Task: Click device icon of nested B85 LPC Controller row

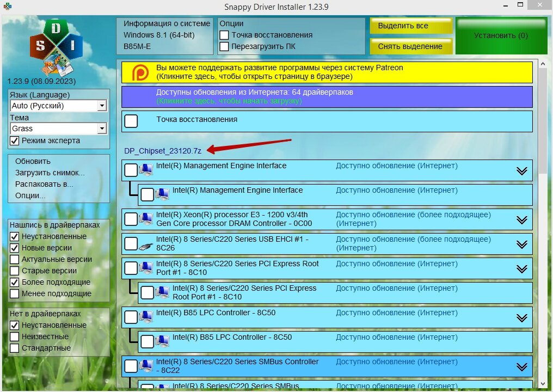Action: pos(162,341)
